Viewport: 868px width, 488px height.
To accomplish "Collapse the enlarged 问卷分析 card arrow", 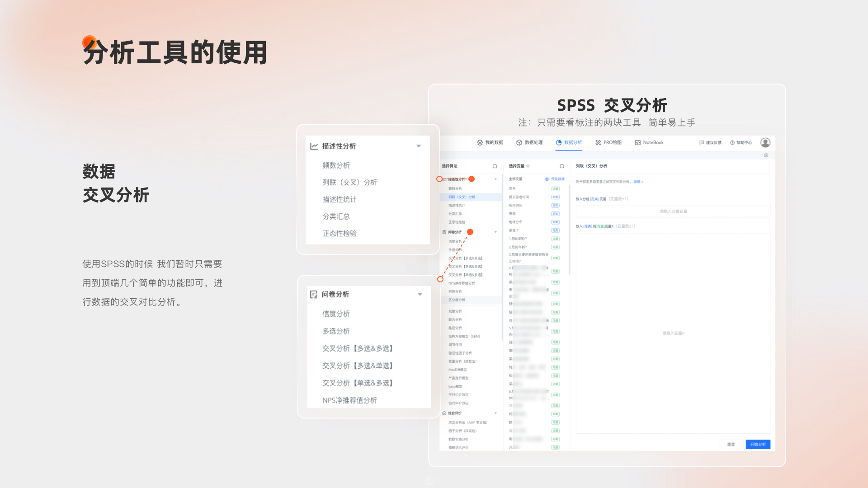I will (x=420, y=295).
